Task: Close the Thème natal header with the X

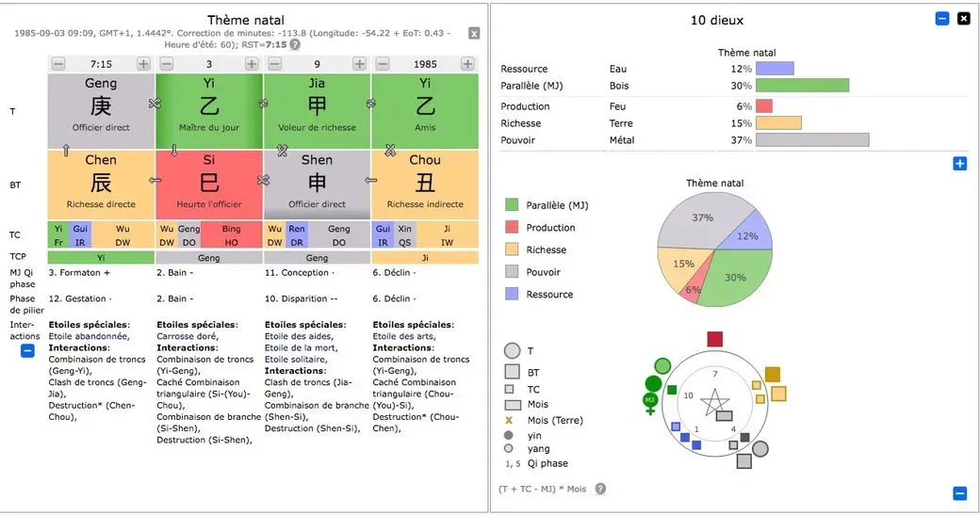Action: pyautogui.click(x=474, y=34)
